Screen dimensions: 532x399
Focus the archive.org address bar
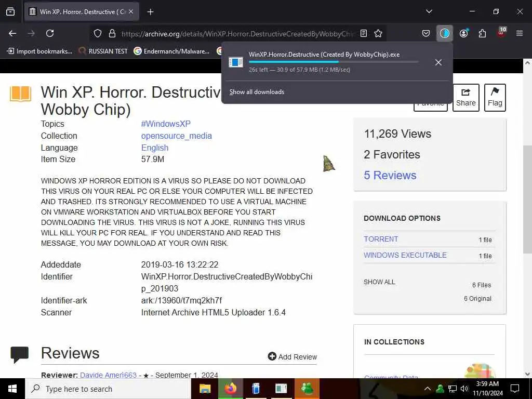237,34
